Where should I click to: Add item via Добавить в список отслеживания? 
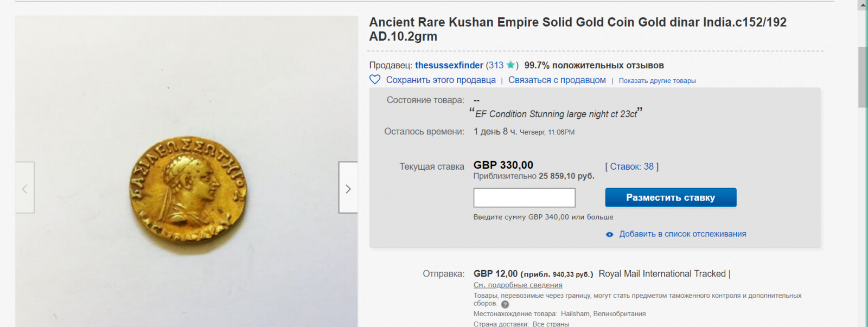(x=683, y=234)
